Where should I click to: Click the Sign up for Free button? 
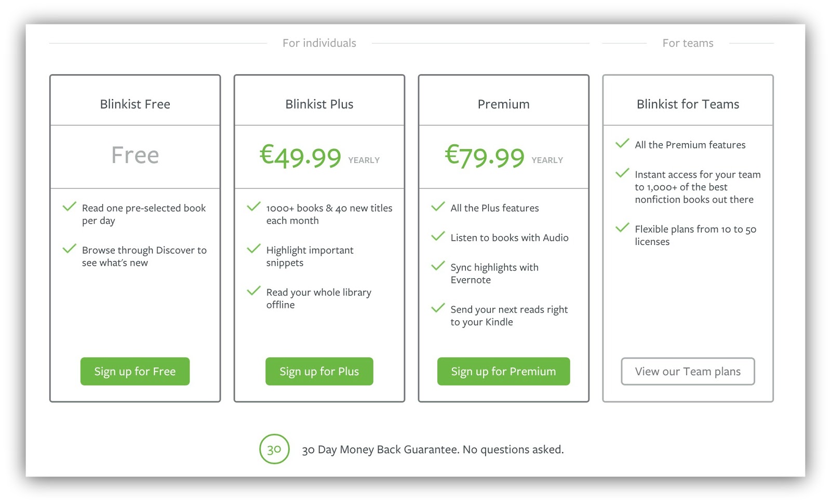coord(135,371)
